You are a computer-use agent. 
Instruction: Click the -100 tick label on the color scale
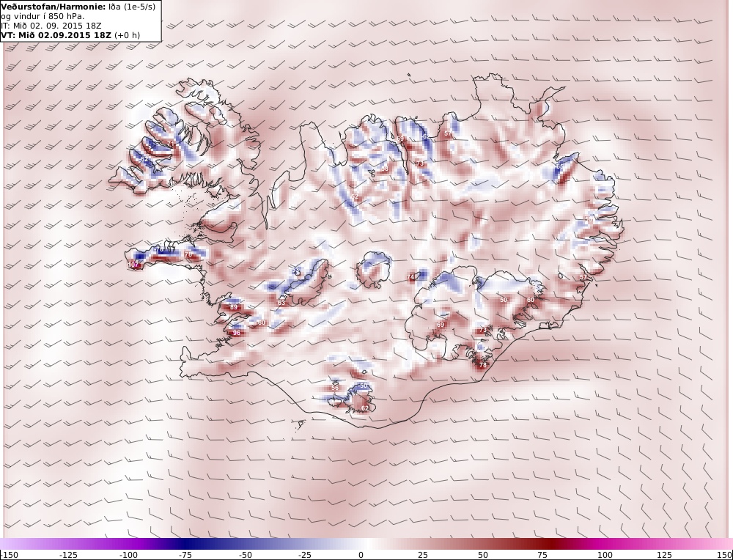(x=128, y=556)
